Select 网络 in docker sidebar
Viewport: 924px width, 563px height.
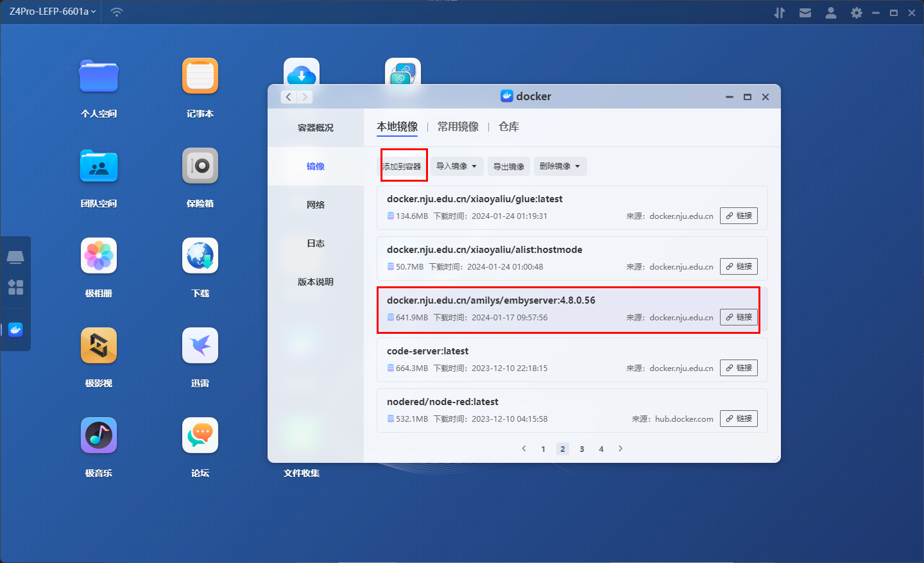tap(316, 205)
